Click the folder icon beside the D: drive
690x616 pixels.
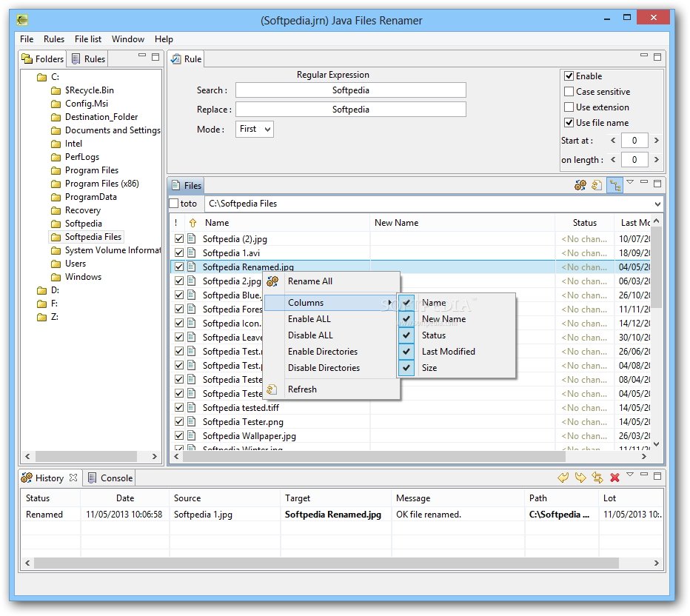tap(41, 290)
